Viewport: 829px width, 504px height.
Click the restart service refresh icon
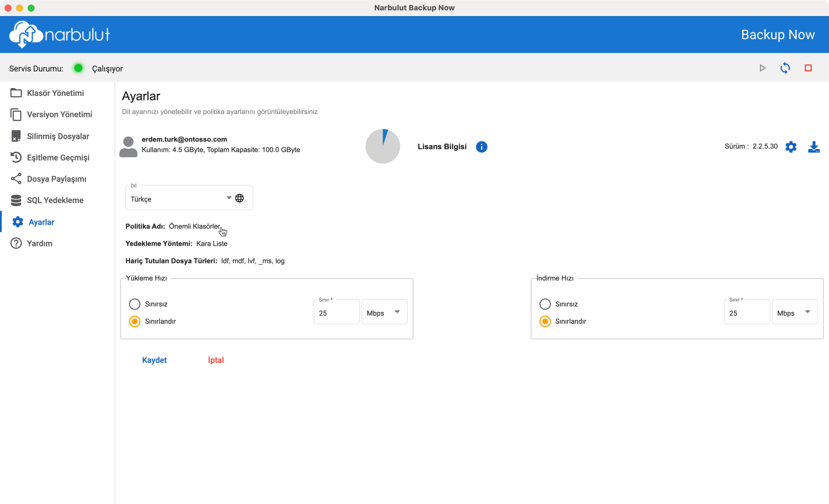(x=785, y=68)
